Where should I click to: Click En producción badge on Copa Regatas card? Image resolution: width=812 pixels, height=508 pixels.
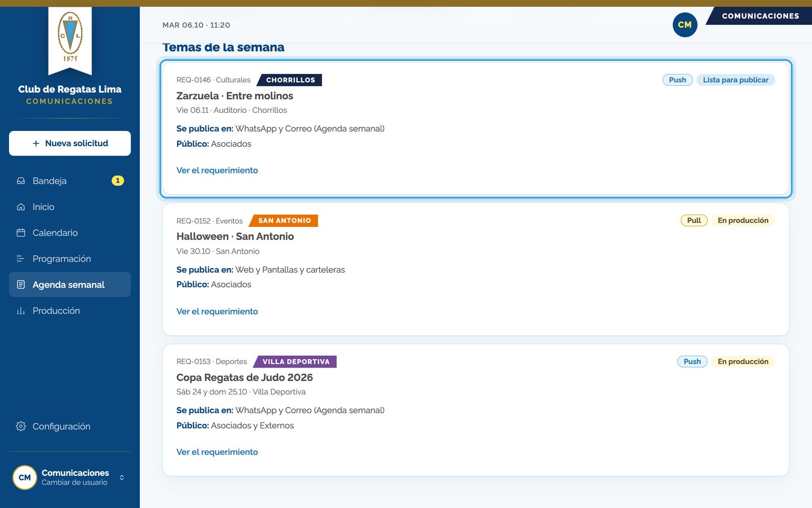pos(743,362)
